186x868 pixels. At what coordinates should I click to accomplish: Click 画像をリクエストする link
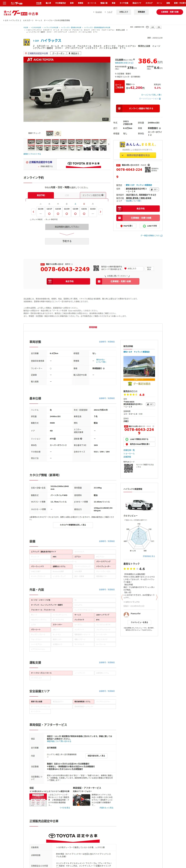(x=32, y=154)
